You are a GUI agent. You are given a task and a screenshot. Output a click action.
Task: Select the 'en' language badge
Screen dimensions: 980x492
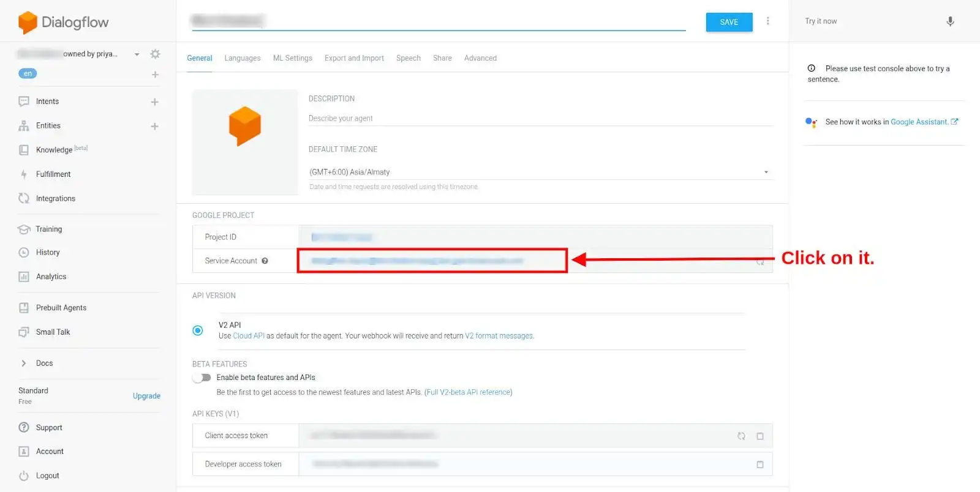pos(28,73)
